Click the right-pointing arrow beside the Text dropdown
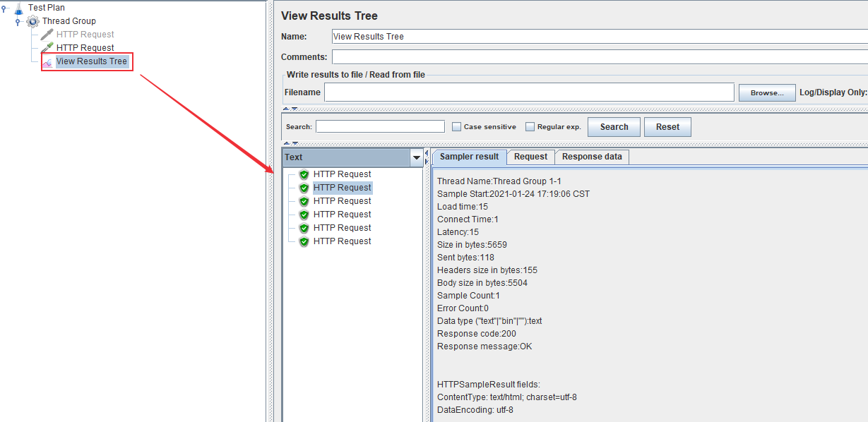The image size is (868, 422). coord(426,162)
